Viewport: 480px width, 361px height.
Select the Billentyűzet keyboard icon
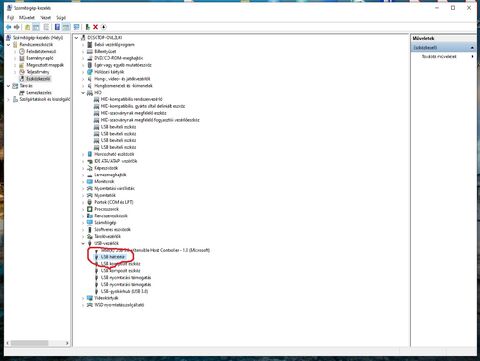click(89, 51)
